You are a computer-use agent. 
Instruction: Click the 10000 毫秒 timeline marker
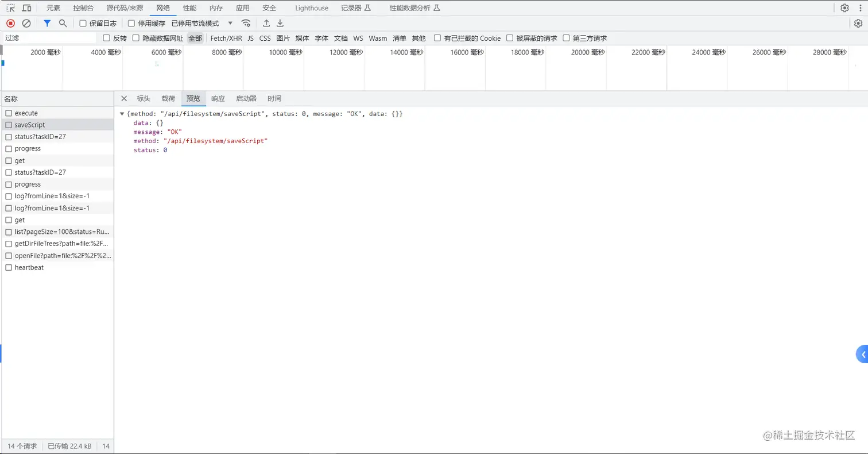pyautogui.click(x=285, y=52)
